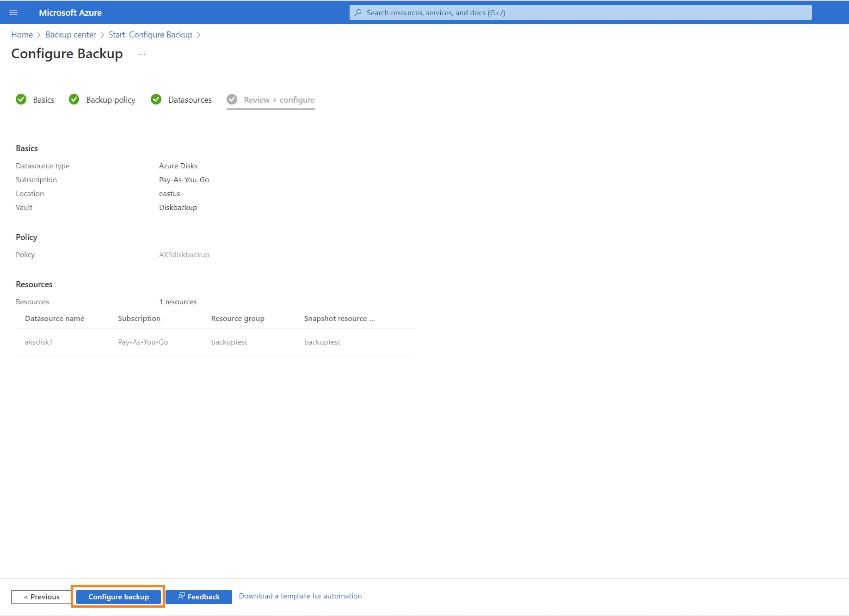Image resolution: width=849 pixels, height=616 pixels.
Task: Click the Backup policy green checkmark icon
Action: pos(74,99)
